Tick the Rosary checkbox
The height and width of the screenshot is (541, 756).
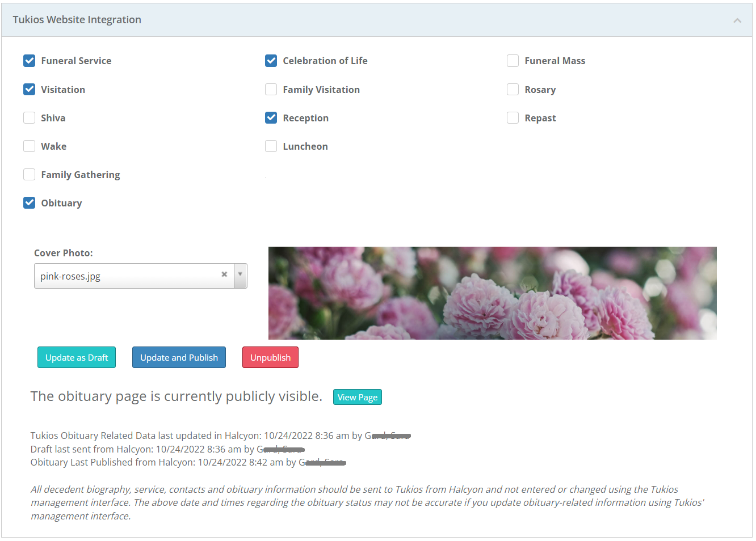point(513,90)
